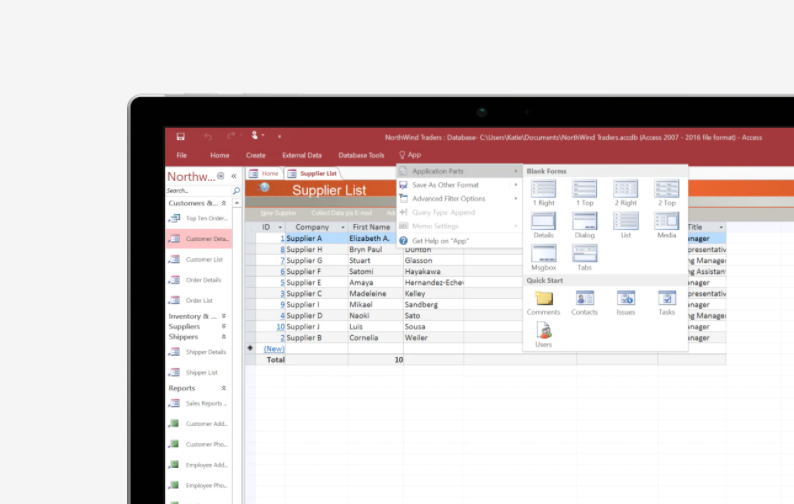The height and width of the screenshot is (504, 794).
Task: Add the Contacts quick start part
Action: click(x=584, y=303)
